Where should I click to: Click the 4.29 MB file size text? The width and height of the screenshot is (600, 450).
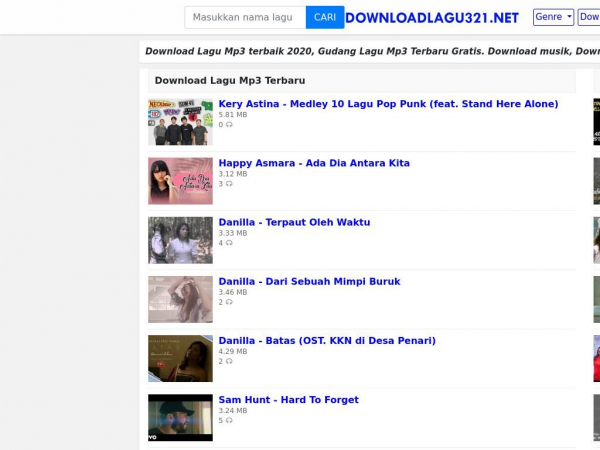(233, 351)
